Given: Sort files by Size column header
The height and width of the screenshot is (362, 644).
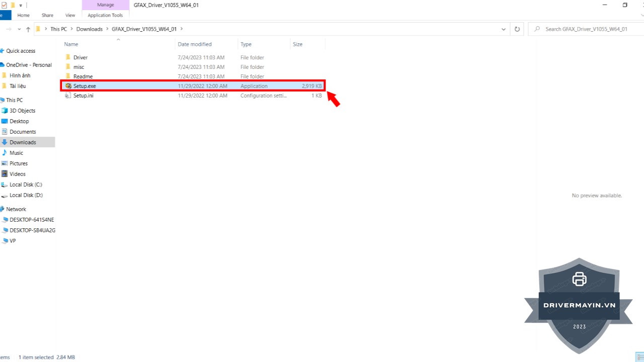Looking at the screenshot, I should (x=298, y=44).
